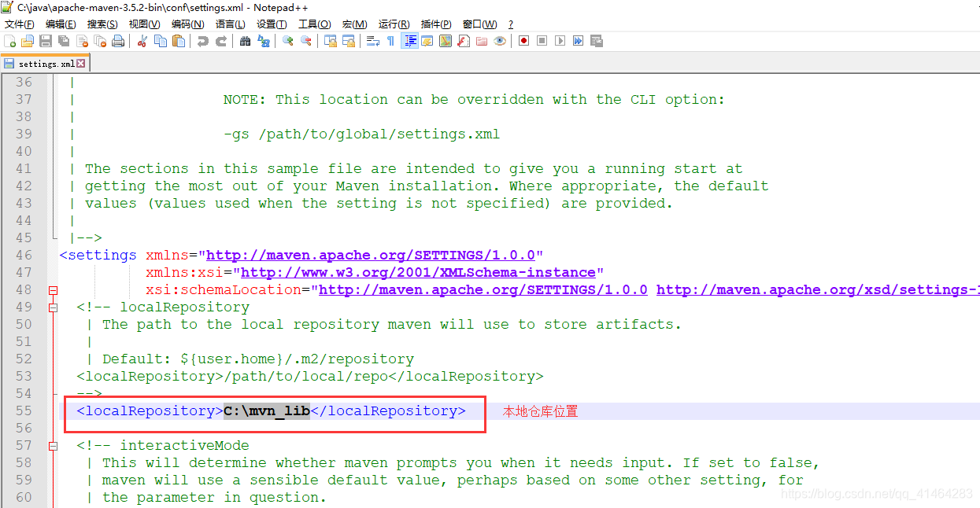The height and width of the screenshot is (508, 980).
Task: Click the first SETTINGS/1.0.0 link on line 48
Action: click(483, 290)
